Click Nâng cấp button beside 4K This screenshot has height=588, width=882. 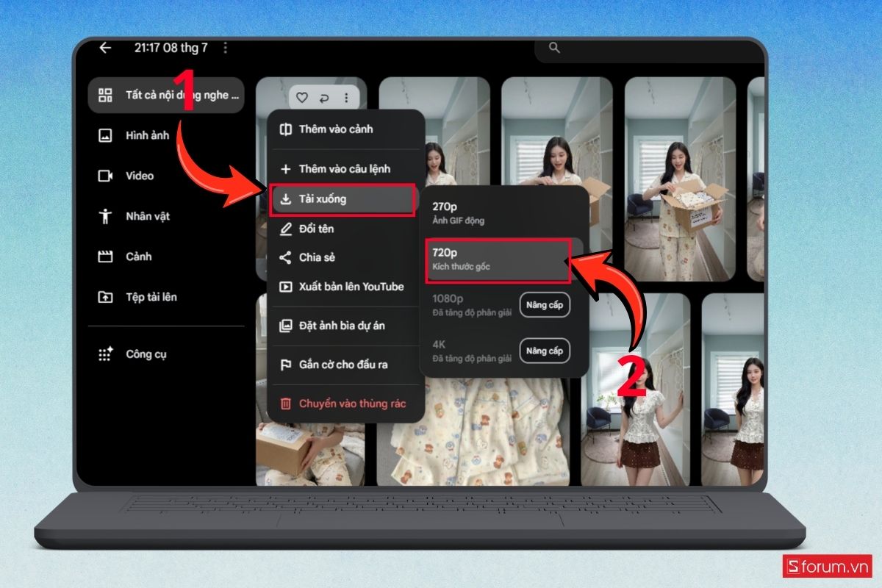tap(545, 351)
